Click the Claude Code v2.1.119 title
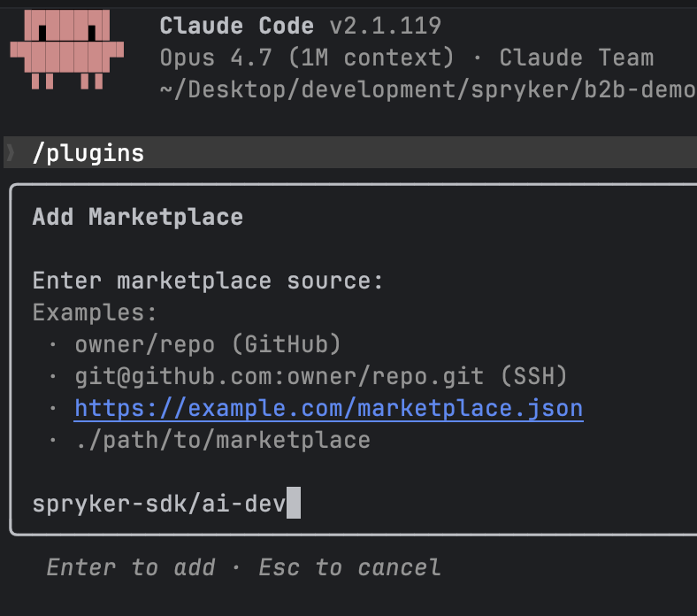The height and width of the screenshot is (616, 697). [301, 26]
